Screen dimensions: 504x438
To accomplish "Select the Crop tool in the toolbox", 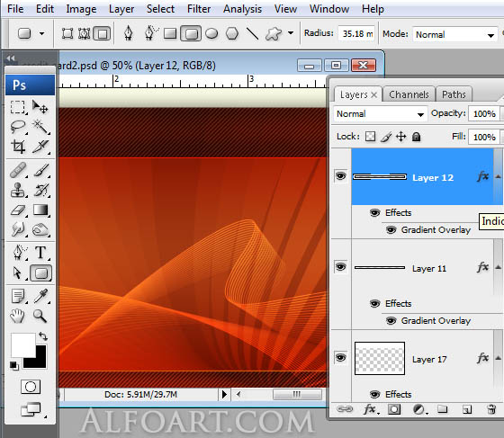I will pos(18,147).
